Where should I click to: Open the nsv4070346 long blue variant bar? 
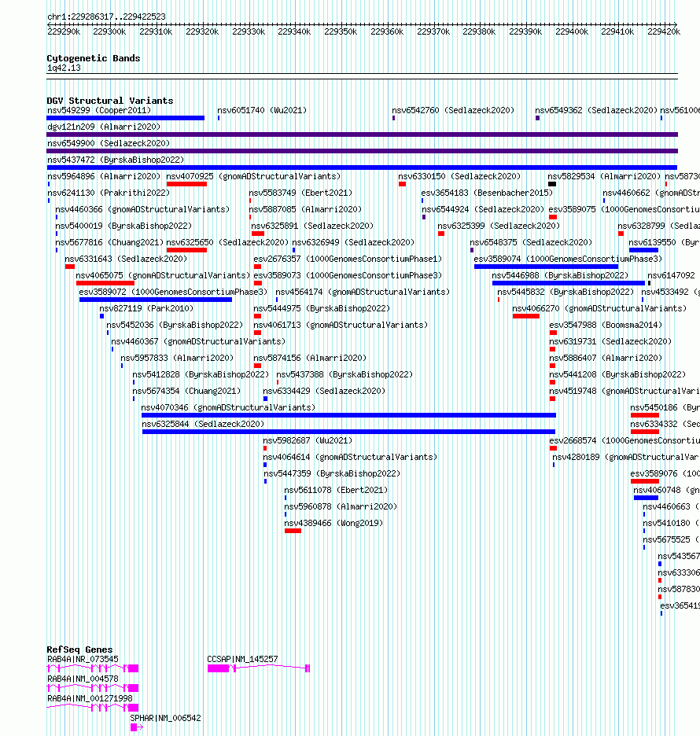(x=349, y=415)
